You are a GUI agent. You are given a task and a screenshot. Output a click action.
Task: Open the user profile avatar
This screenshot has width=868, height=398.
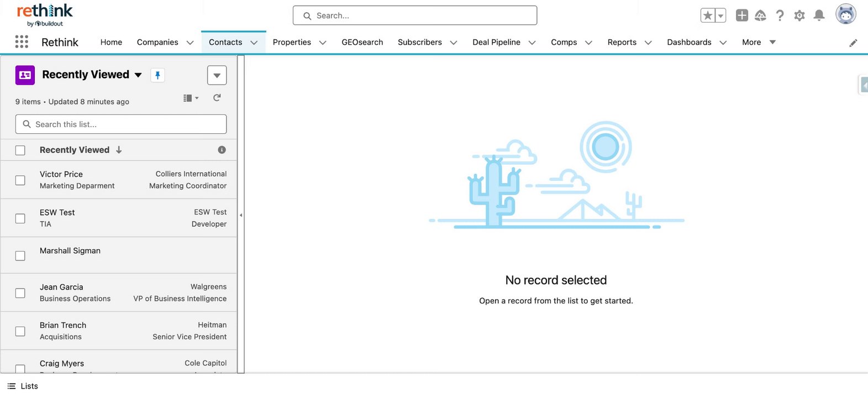tap(845, 14)
